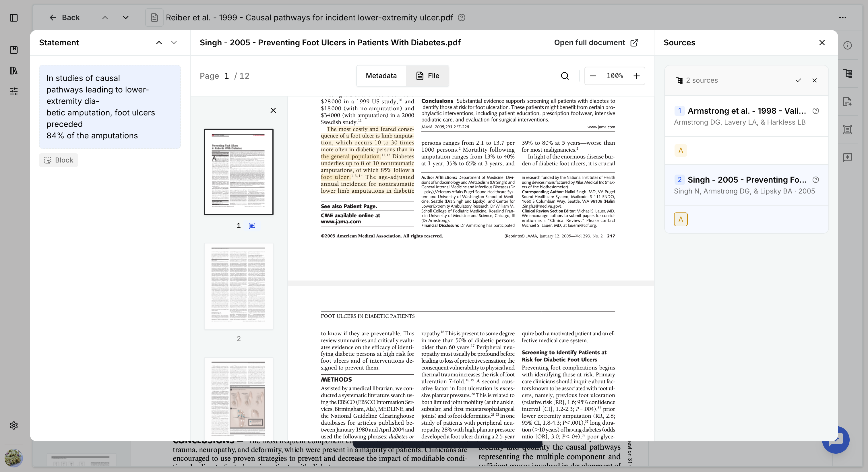Open the sources tree icon in right sidebar
This screenshot has width=868, height=472.
[x=848, y=73]
